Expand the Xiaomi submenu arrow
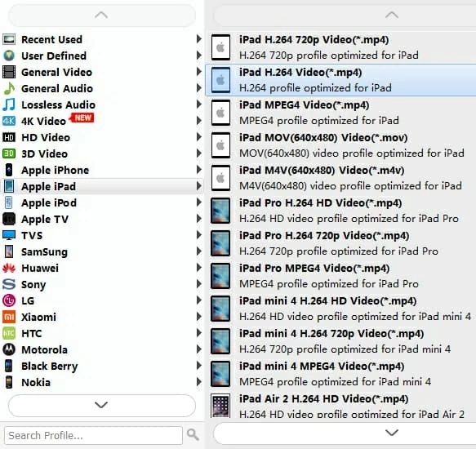476x449 pixels. 199,317
